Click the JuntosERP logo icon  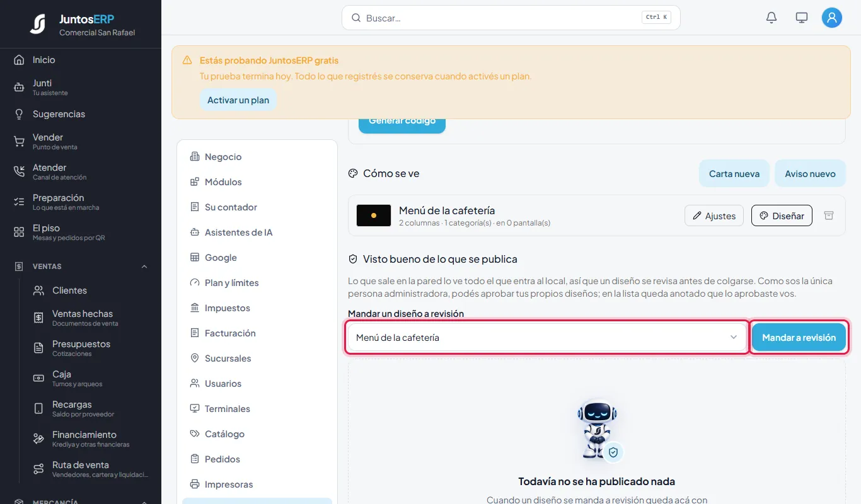38,24
